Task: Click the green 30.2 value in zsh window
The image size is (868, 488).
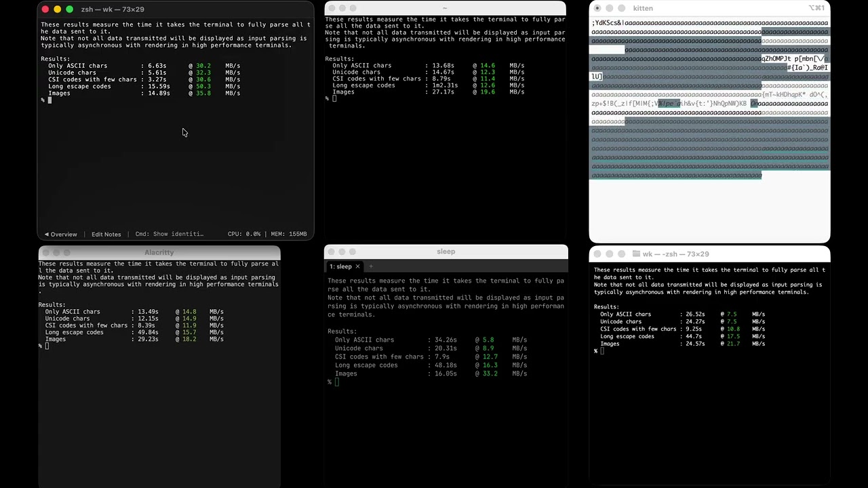Action: pyautogui.click(x=203, y=66)
